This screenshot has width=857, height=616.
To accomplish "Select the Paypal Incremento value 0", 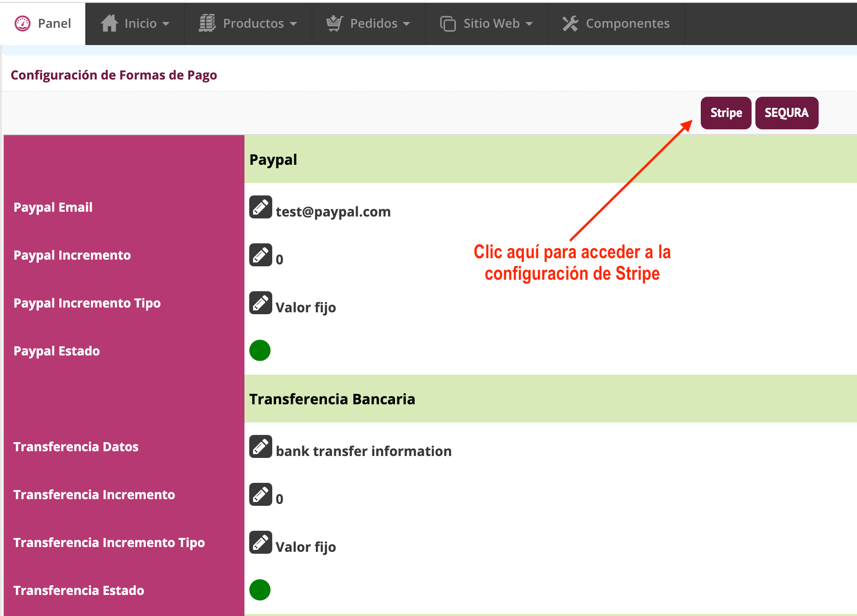I will coord(279,260).
